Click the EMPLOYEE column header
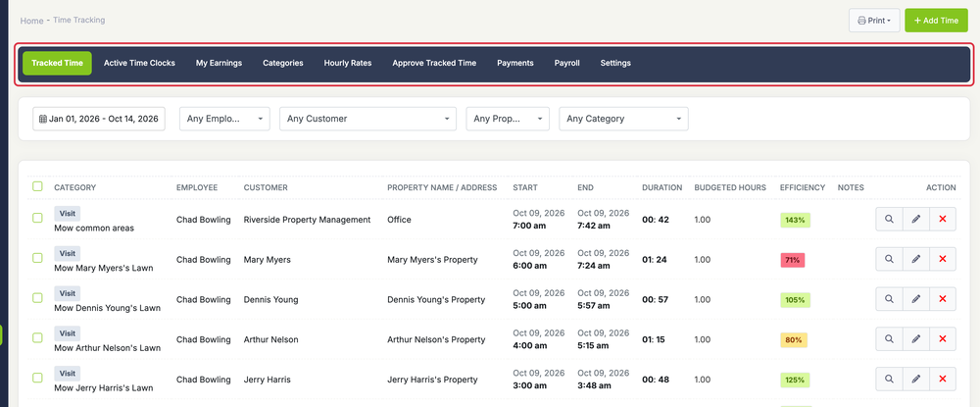The width and height of the screenshot is (980, 407). coord(197,187)
